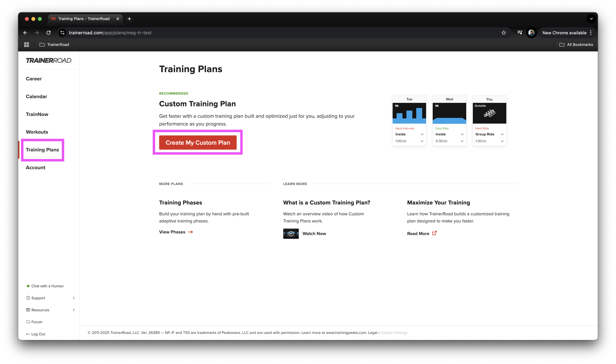
Task: Open Workouts in the sidebar
Action: [37, 132]
